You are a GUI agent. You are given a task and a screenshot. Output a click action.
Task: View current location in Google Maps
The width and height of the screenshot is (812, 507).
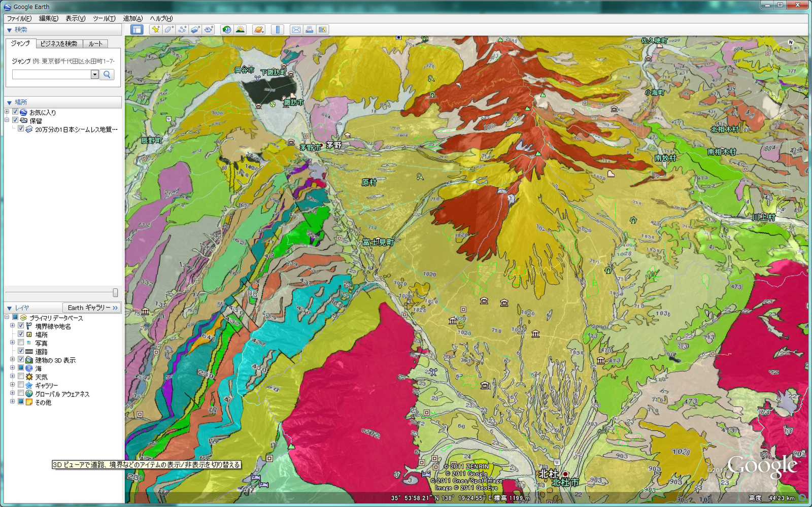[x=322, y=29]
